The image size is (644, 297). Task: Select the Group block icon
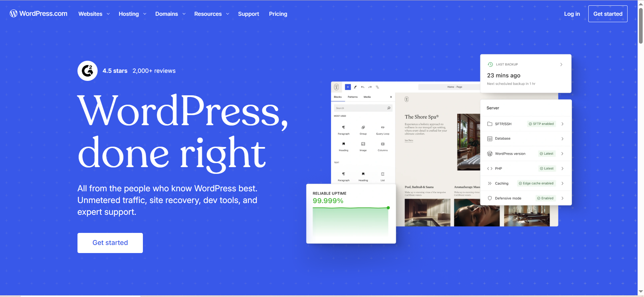[363, 128]
